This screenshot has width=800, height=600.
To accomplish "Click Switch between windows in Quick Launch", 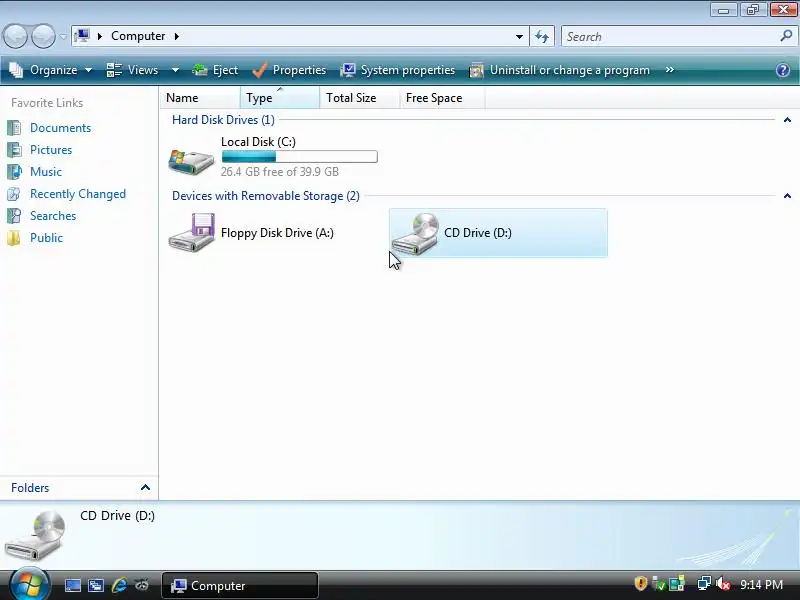I will (95, 585).
